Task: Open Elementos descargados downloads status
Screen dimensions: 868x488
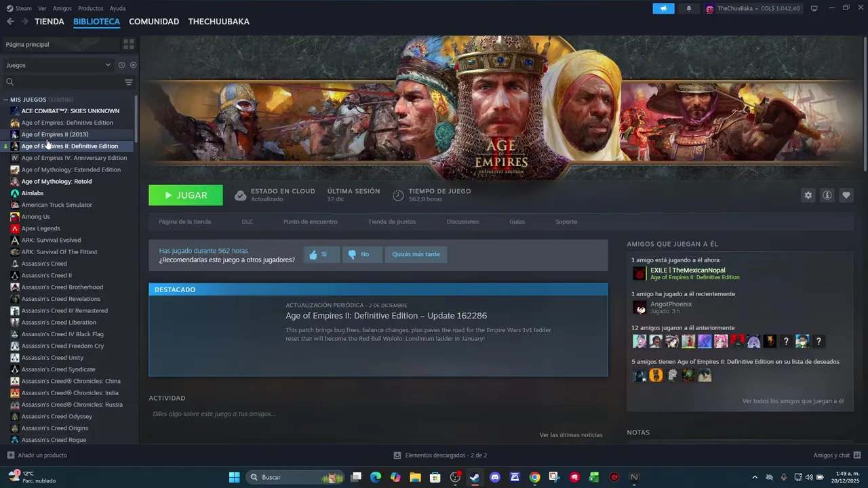Action: click(x=440, y=455)
